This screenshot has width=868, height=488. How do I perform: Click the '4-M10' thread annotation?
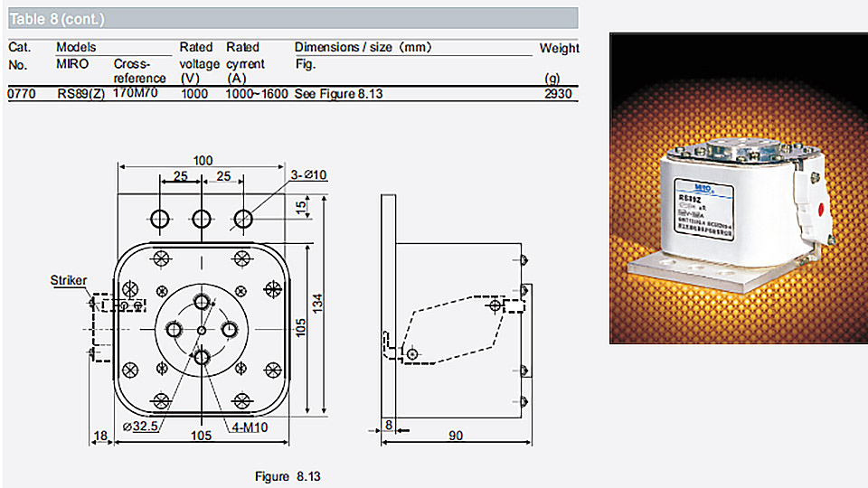pos(250,427)
